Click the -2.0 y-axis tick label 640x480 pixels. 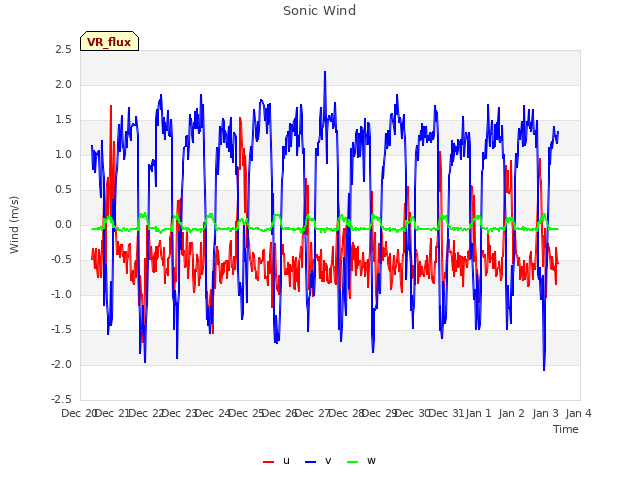tap(61, 365)
